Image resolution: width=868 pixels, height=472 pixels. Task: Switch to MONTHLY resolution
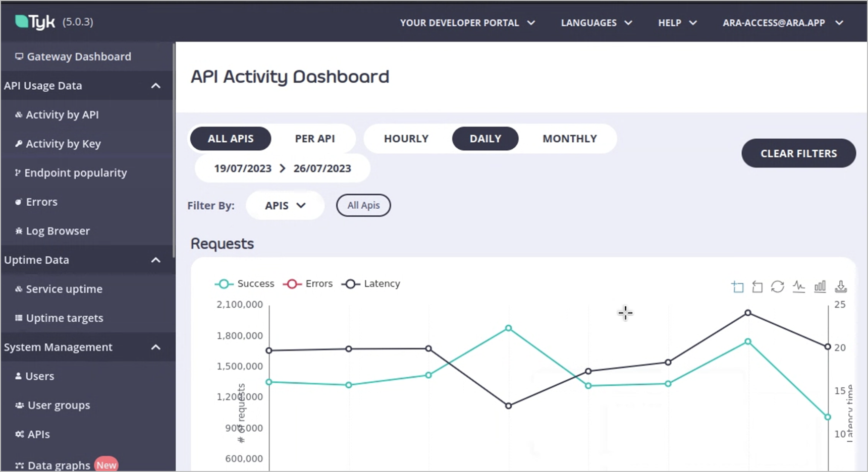[x=570, y=139]
